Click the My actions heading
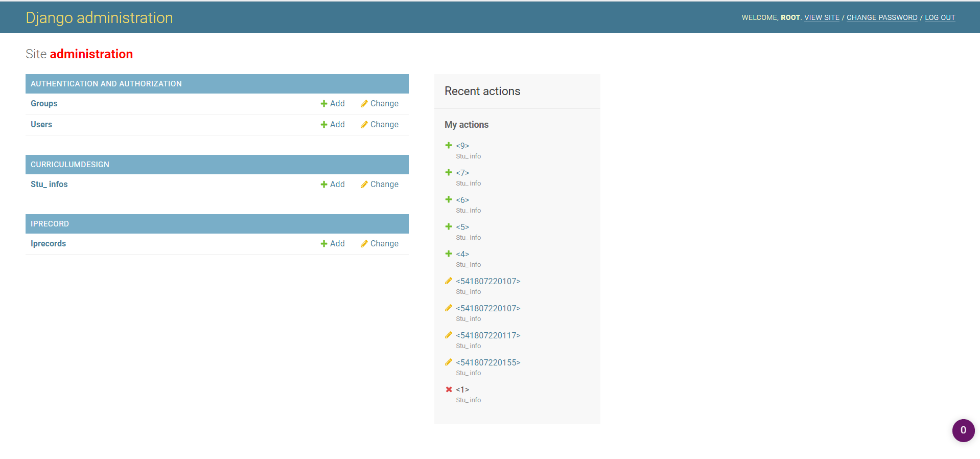The width and height of the screenshot is (980, 459). [x=466, y=125]
